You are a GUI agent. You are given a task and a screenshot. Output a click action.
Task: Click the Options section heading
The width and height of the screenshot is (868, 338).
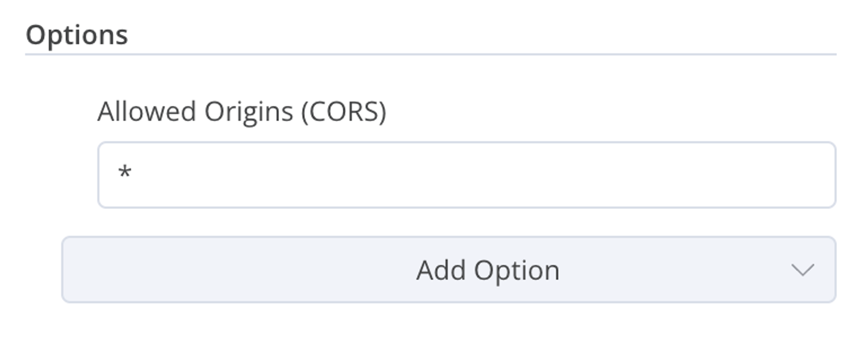pyautogui.click(x=77, y=35)
